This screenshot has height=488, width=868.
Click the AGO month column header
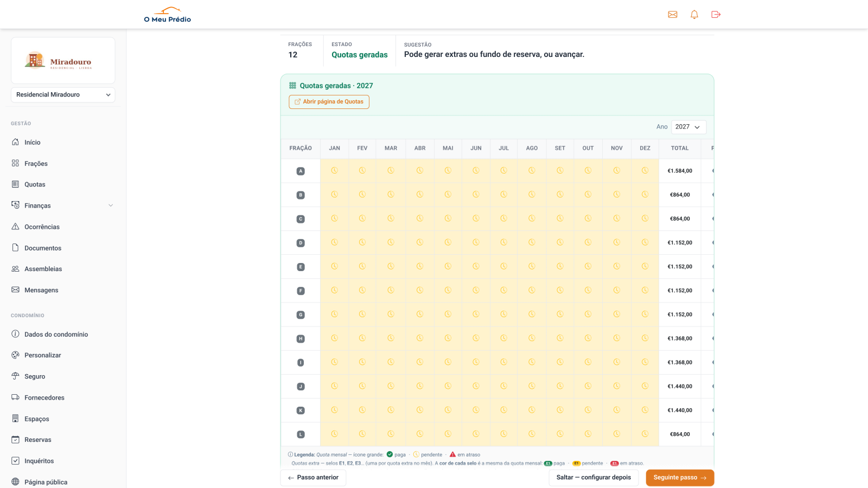point(532,148)
